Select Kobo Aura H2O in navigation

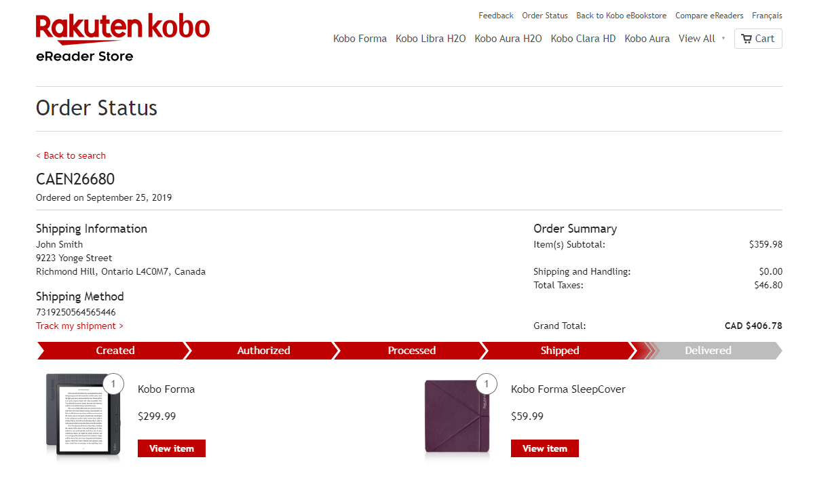pos(508,39)
